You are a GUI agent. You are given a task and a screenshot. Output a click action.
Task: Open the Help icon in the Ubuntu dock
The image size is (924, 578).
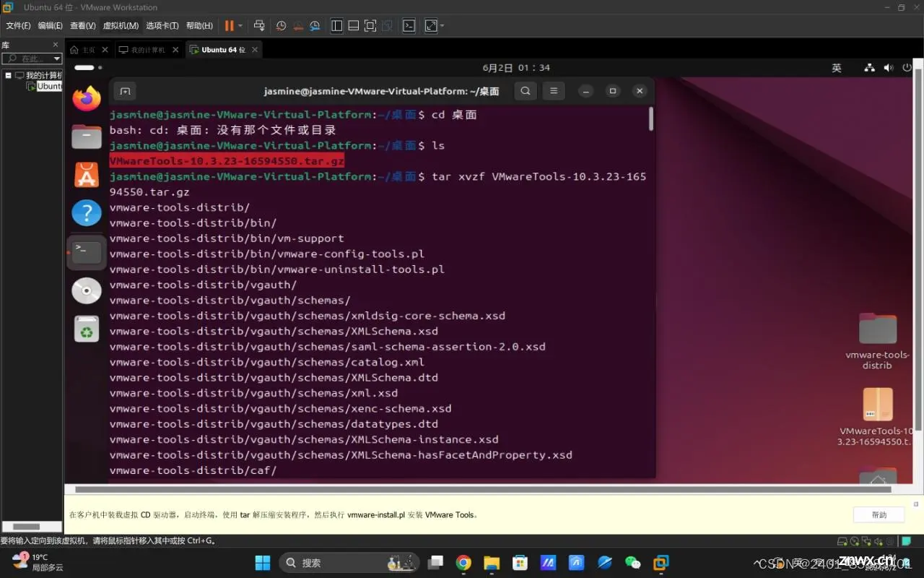coord(87,213)
